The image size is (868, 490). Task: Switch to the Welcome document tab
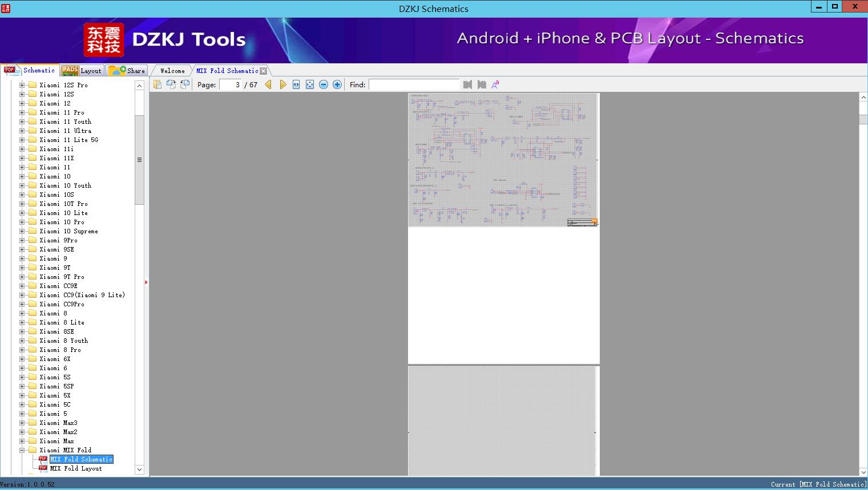172,71
